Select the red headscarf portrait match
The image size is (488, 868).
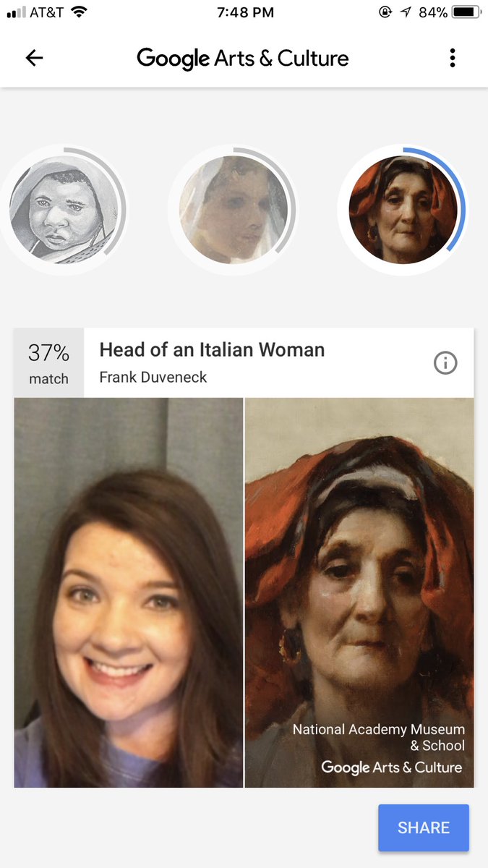click(402, 210)
